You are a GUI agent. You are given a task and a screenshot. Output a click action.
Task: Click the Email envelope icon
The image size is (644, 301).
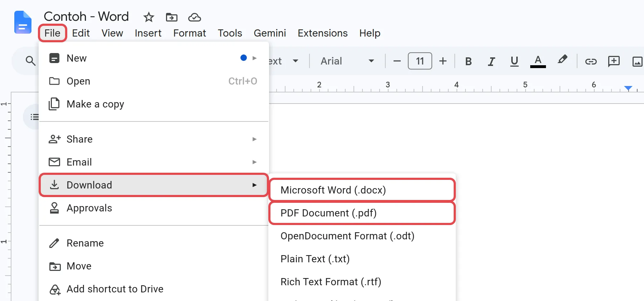click(54, 162)
